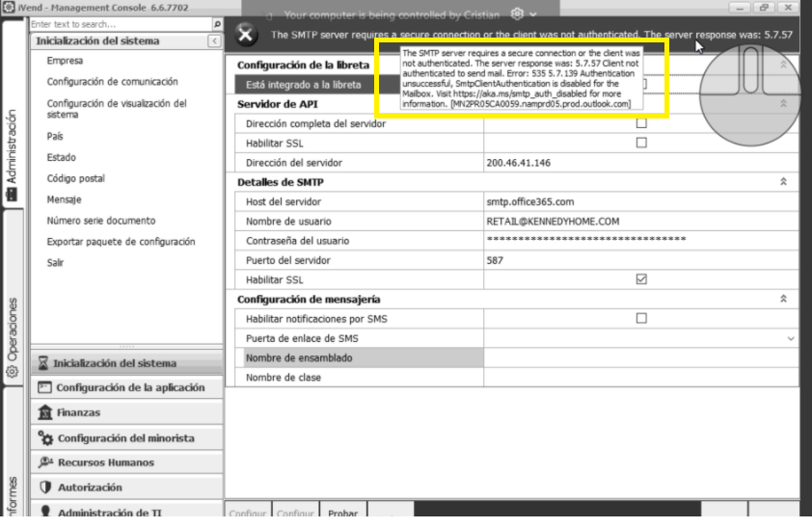Image resolution: width=812 pixels, height=528 pixels.
Task: Select País in the navigation list
Action: pyautogui.click(x=55, y=136)
